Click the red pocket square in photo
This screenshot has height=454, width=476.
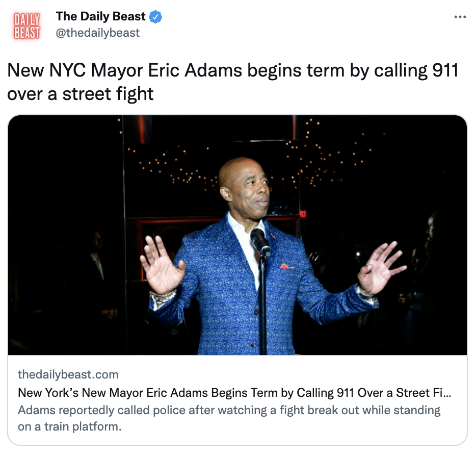(x=285, y=266)
